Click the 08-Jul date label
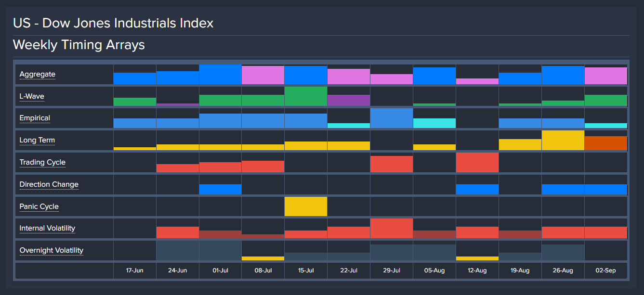 (263, 270)
